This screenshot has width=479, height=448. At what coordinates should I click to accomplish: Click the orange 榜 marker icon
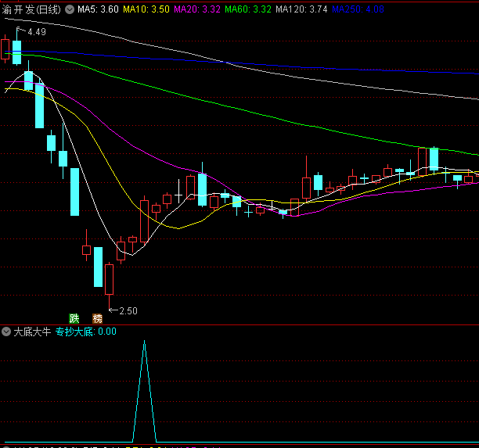click(x=98, y=319)
